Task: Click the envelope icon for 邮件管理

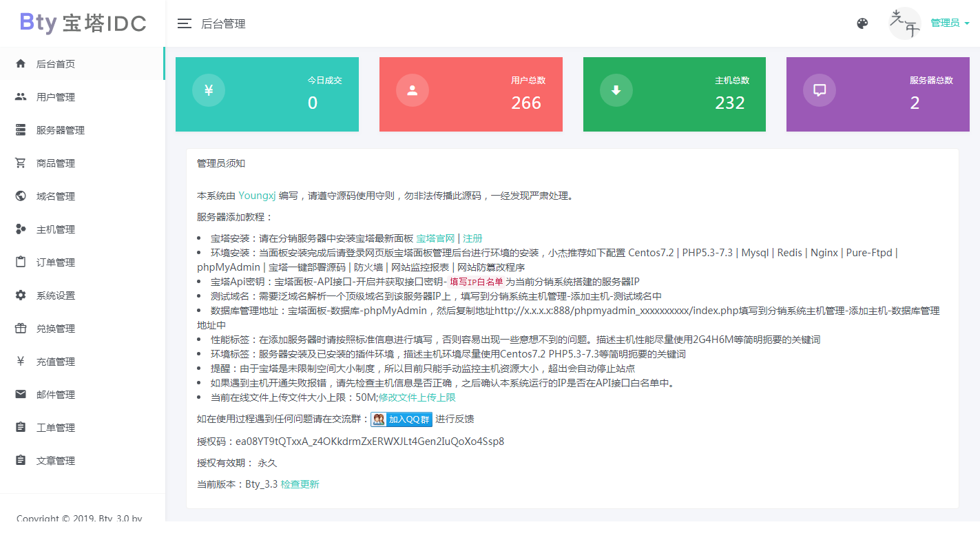Action: 21,394
